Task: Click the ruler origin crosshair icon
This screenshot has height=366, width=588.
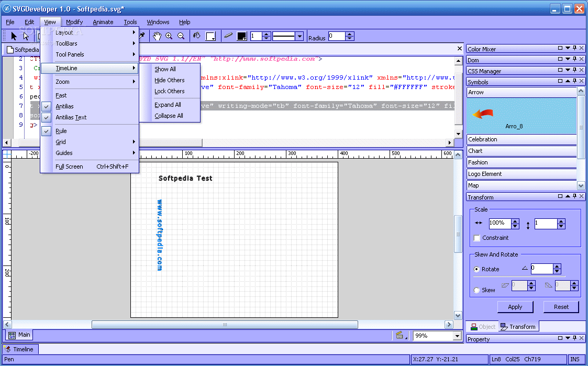Action: 7,154
